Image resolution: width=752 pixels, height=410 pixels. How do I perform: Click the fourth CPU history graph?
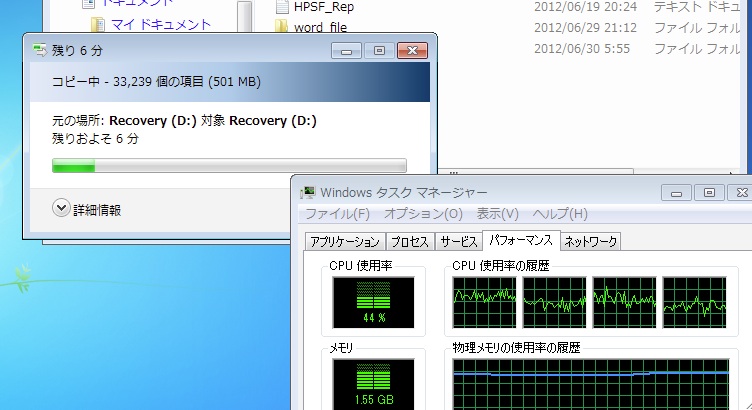(x=694, y=302)
